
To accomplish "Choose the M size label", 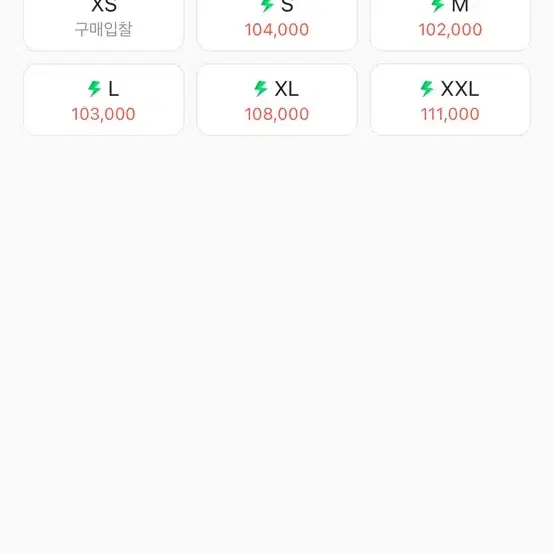I will tap(460, 6).
